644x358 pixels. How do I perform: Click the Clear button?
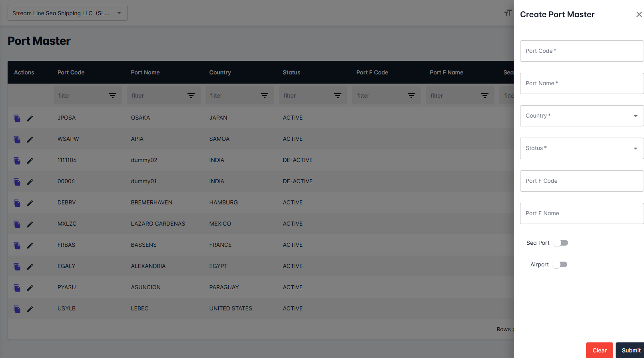click(x=599, y=350)
